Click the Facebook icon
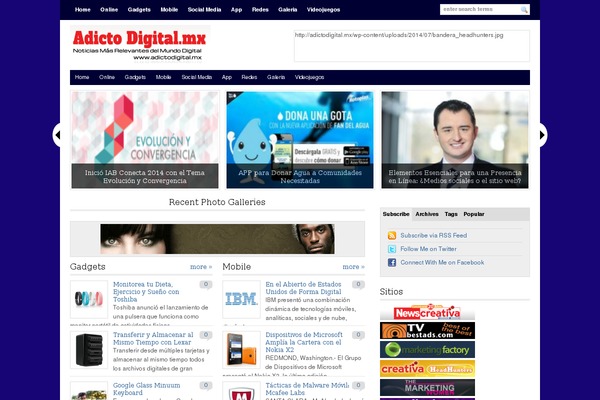The width and height of the screenshot is (600, 400). coord(392,263)
